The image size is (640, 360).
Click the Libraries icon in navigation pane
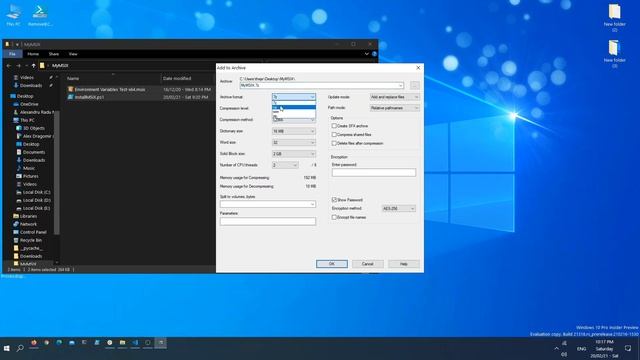16,216
